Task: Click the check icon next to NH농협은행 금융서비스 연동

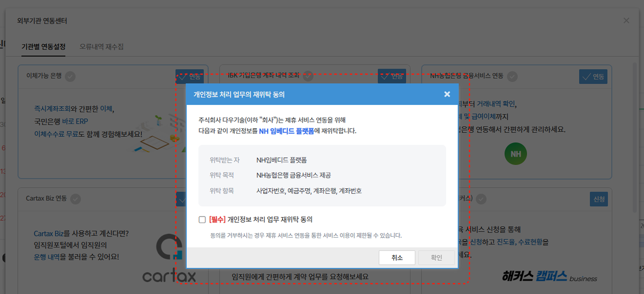Action: [512, 76]
